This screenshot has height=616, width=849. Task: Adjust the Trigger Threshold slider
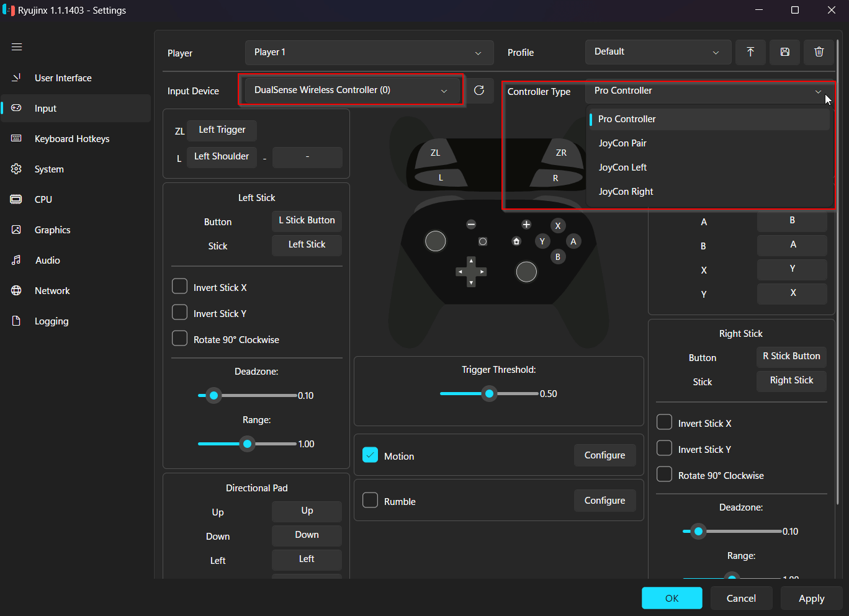coord(489,393)
